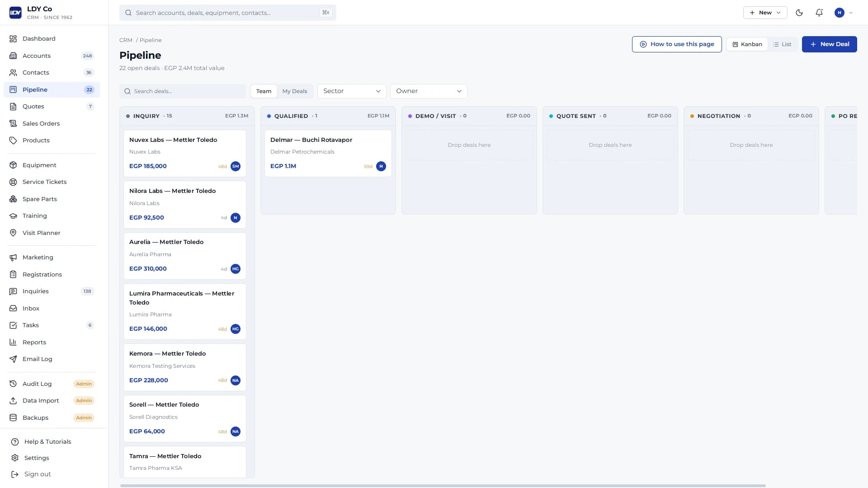Select My Deals filter
Viewport: 868px width, 488px height.
[295, 91]
